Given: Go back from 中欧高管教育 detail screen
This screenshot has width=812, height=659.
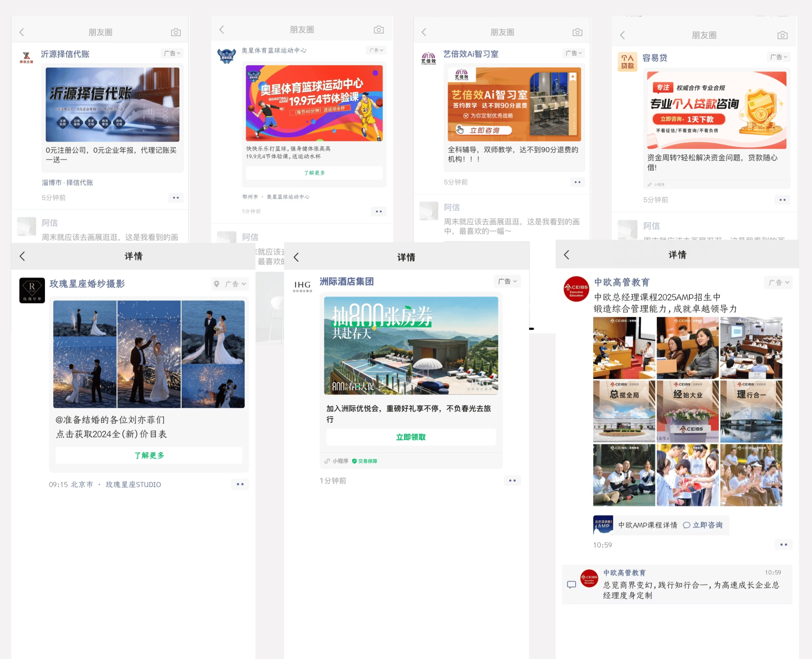Looking at the screenshot, I should coord(567,255).
